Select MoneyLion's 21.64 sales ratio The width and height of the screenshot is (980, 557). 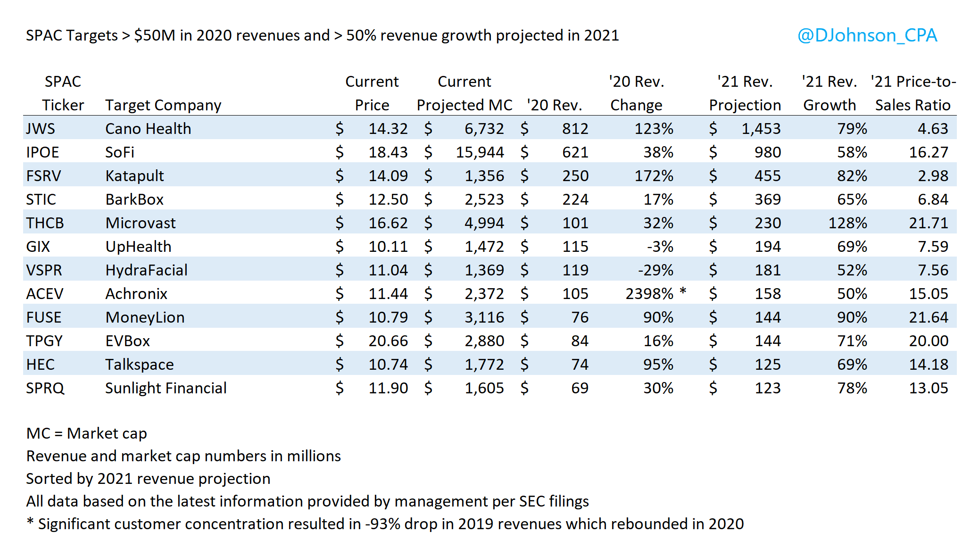929,317
